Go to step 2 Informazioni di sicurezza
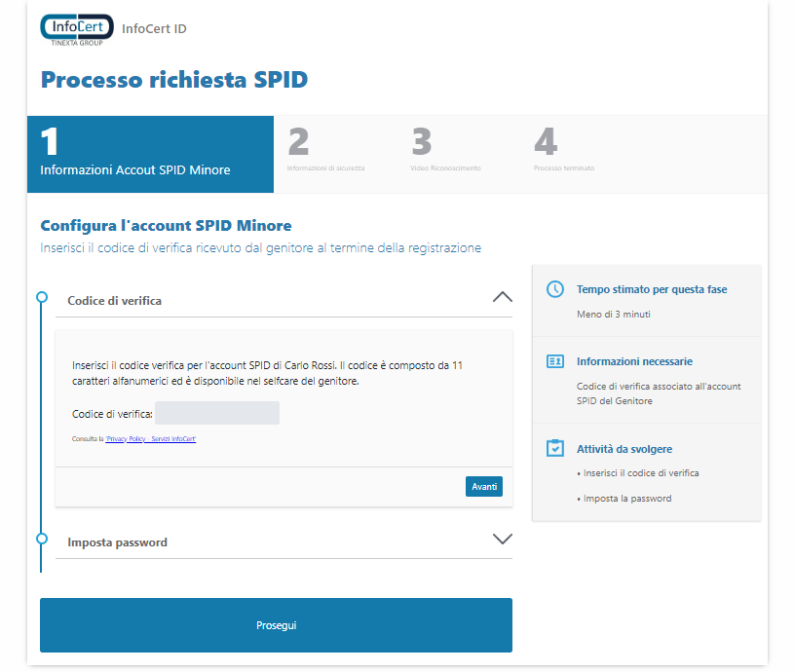 (324, 154)
